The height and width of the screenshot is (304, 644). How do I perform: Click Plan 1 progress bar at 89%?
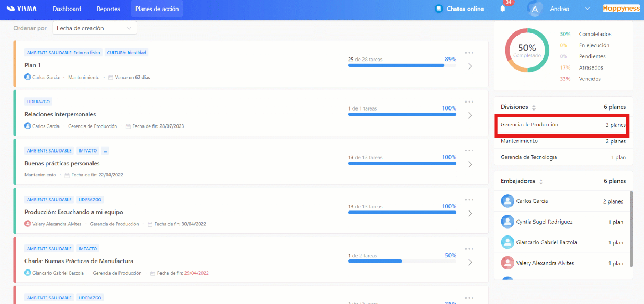tap(402, 65)
